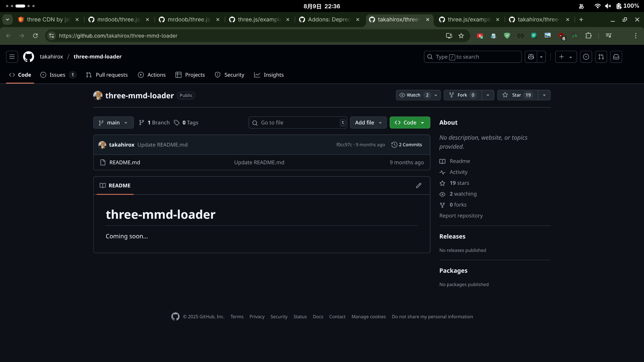Image resolution: width=644 pixels, height=362 pixels.
Task: Expand star lists dropdown arrow
Action: (544, 95)
